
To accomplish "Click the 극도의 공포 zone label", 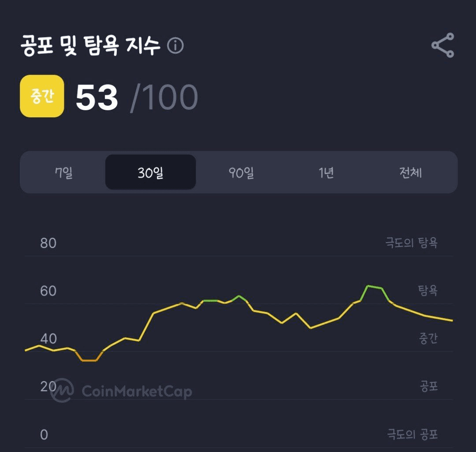I will coord(413,434).
